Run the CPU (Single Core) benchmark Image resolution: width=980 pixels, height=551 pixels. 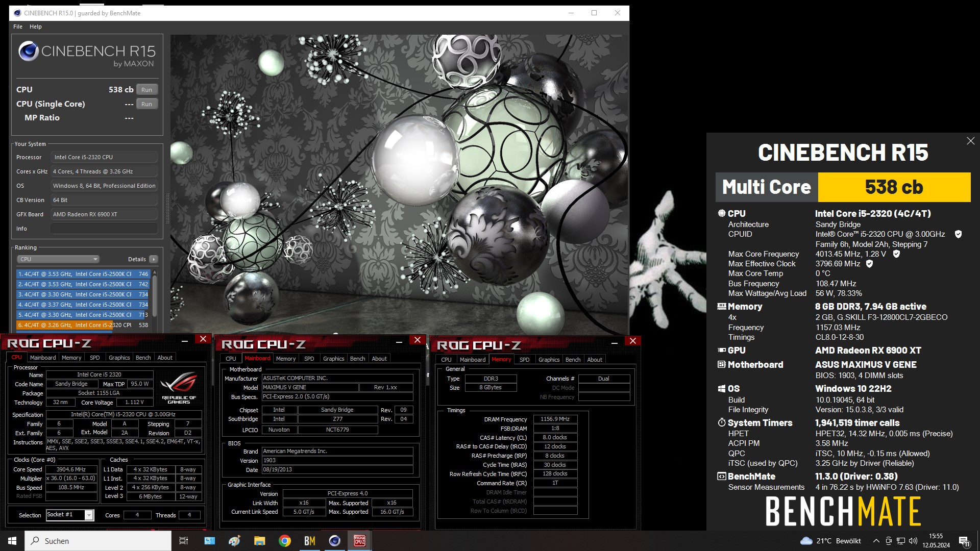pyautogui.click(x=147, y=104)
